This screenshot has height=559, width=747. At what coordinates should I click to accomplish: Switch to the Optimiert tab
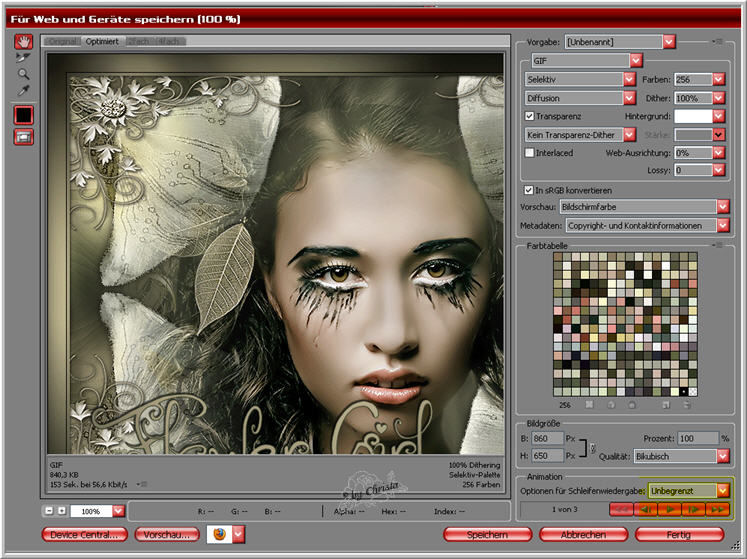click(x=102, y=41)
